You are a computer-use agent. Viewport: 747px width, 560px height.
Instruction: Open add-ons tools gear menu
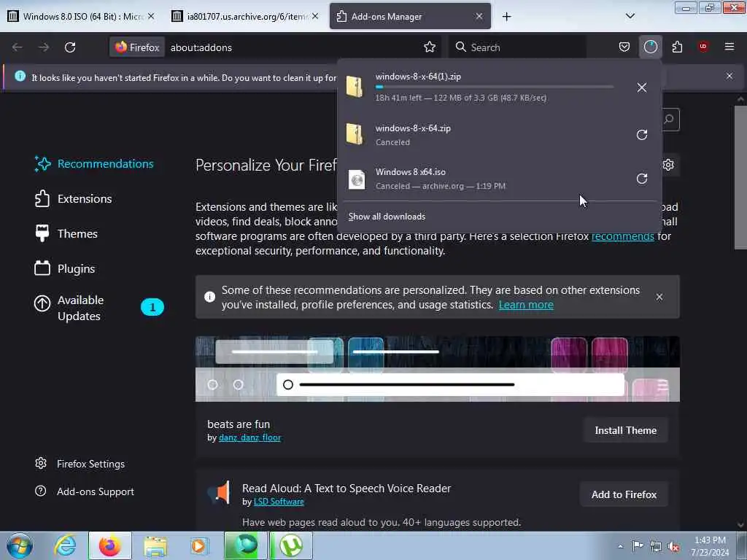pos(668,165)
